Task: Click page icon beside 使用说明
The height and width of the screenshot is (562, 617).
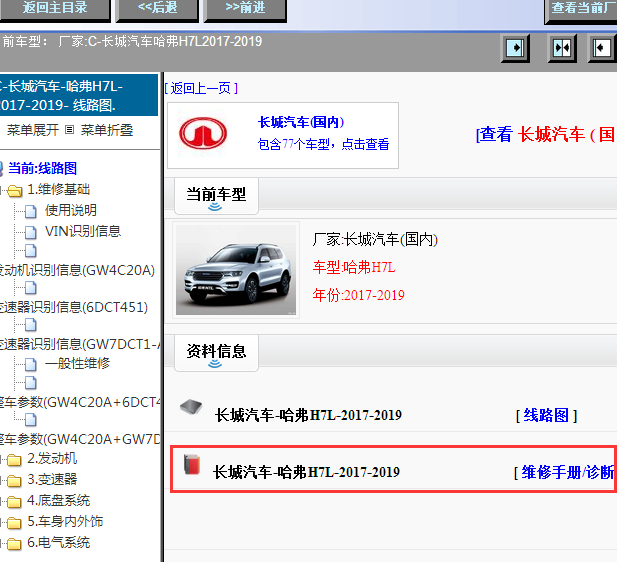Action: point(31,211)
